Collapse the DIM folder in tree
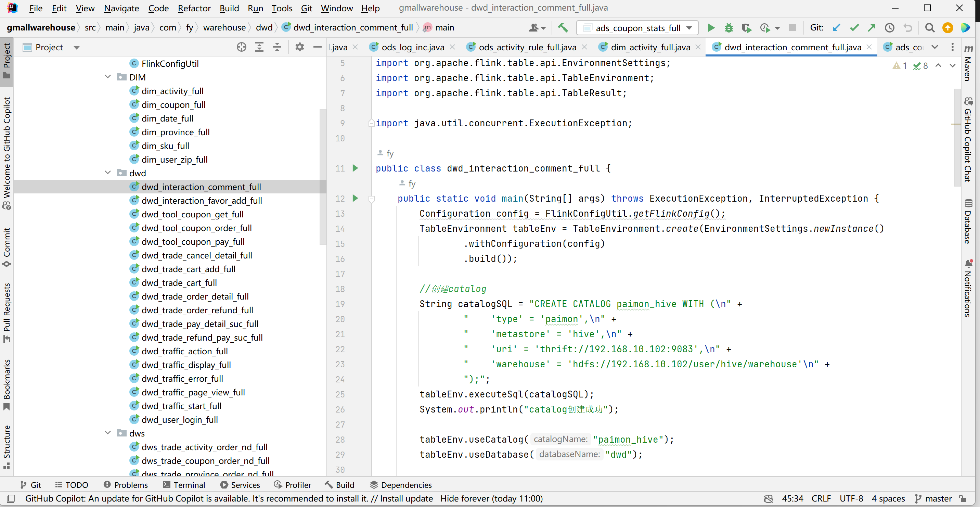 coord(108,77)
